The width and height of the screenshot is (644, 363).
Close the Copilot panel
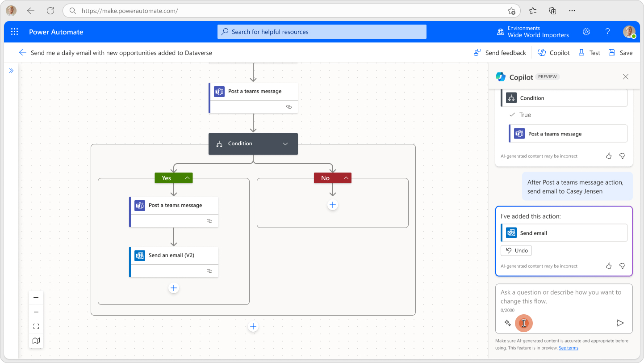pos(626,77)
